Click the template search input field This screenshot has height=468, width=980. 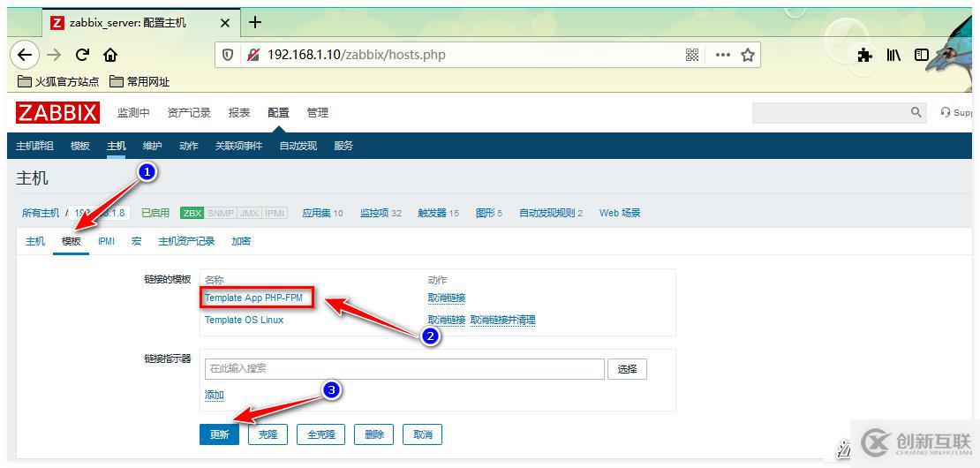pyautogui.click(x=404, y=368)
